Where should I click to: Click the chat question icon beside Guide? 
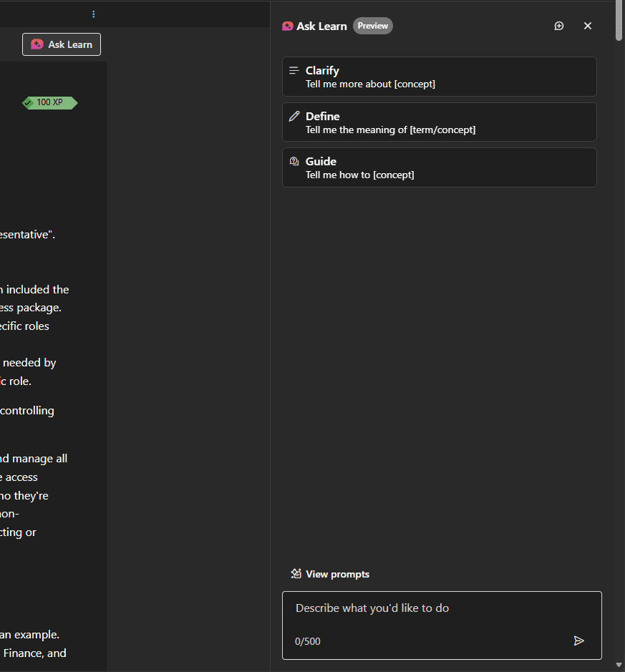pos(294,161)
